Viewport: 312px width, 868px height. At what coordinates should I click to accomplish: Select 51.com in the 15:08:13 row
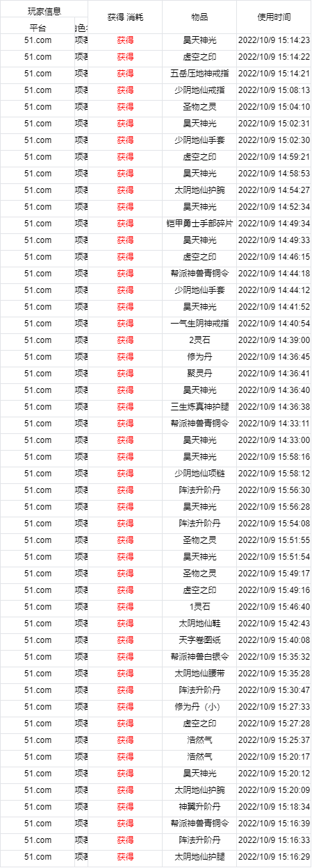coord(38,90)
